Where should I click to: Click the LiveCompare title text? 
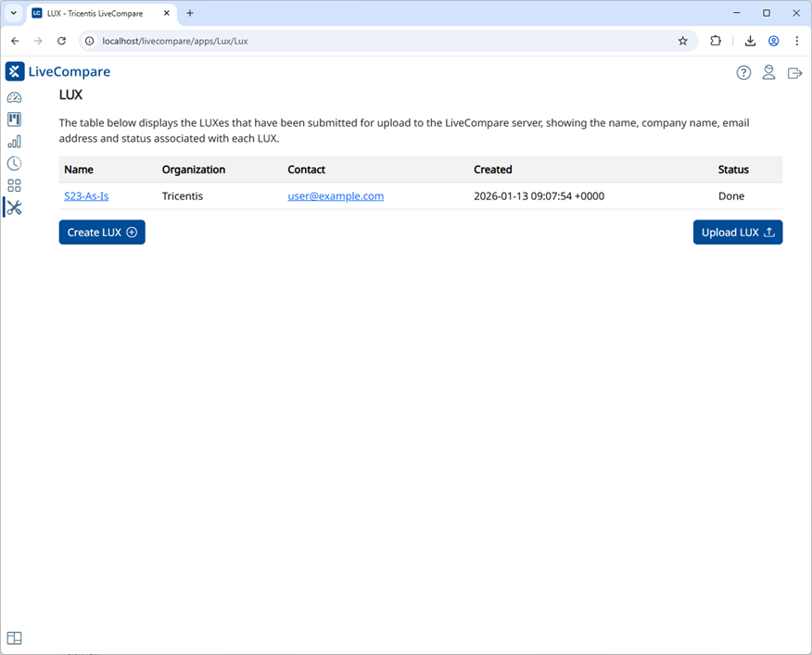70,71
